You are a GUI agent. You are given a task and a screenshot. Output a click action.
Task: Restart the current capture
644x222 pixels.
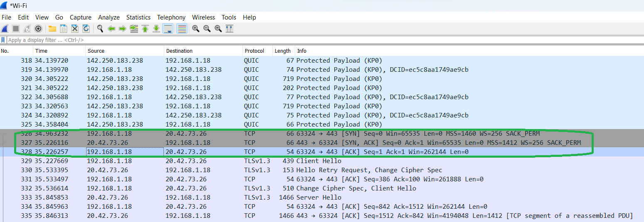(27, 29)
